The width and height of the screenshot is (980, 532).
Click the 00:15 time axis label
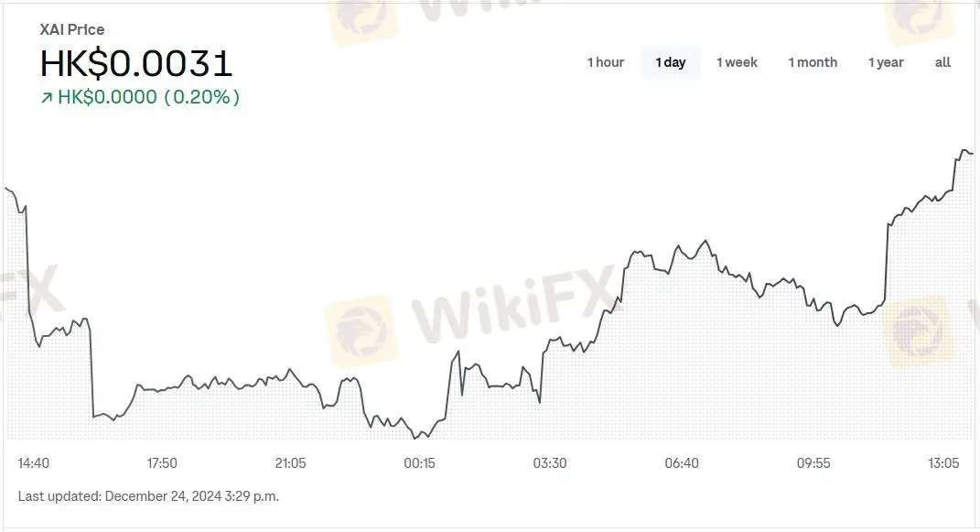420,463
